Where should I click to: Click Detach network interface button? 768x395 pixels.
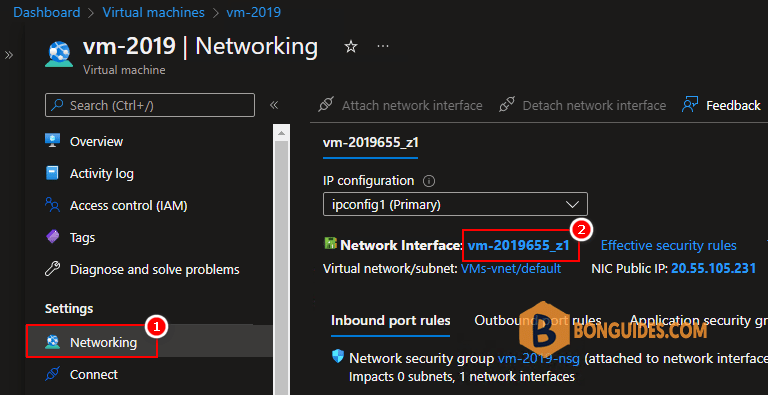(x=582, y=105)
